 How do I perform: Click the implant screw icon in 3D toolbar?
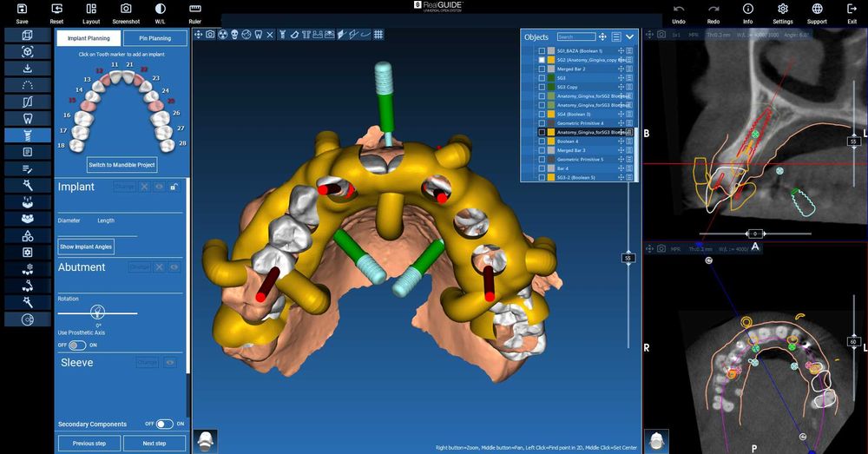[282, 35]
